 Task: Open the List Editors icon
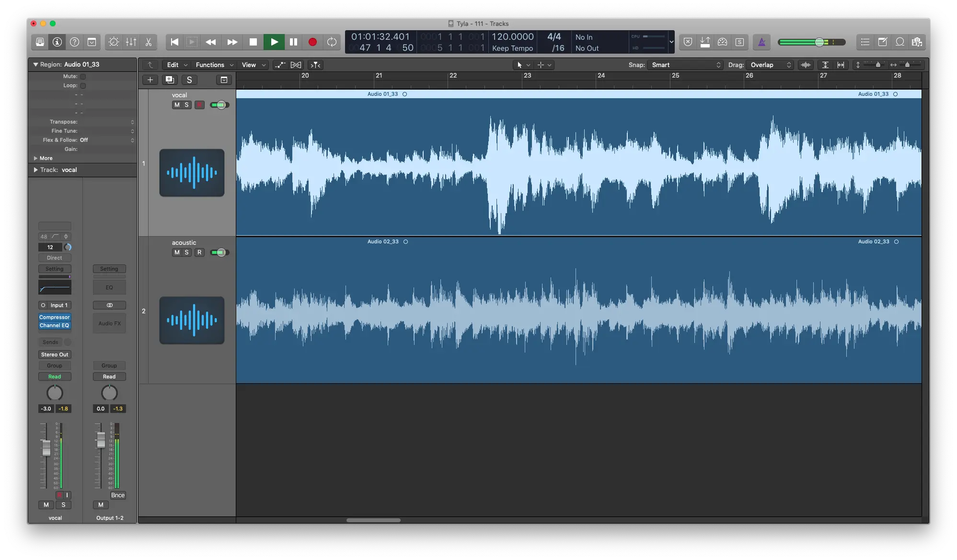click(865, 42)
